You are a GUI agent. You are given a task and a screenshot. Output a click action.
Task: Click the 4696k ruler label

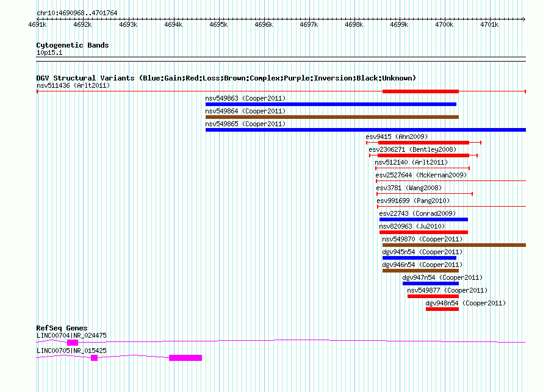(x=264, y=24)
